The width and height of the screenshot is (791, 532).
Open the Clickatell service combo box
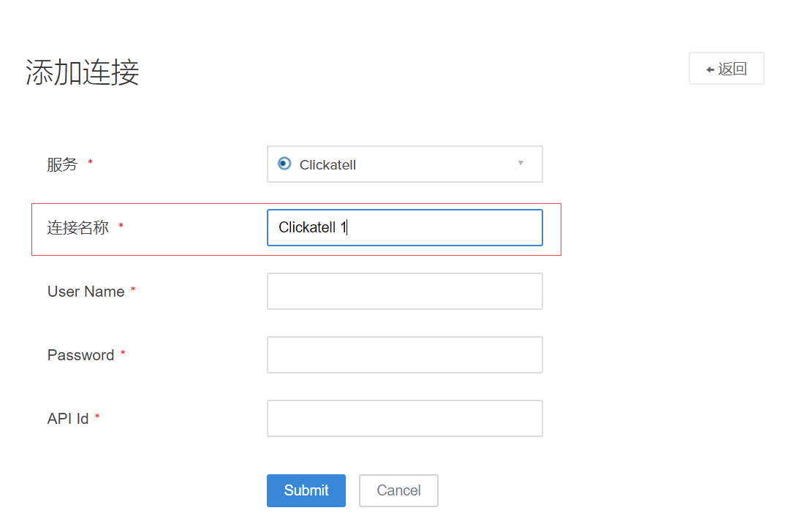(x=404, y=164)
